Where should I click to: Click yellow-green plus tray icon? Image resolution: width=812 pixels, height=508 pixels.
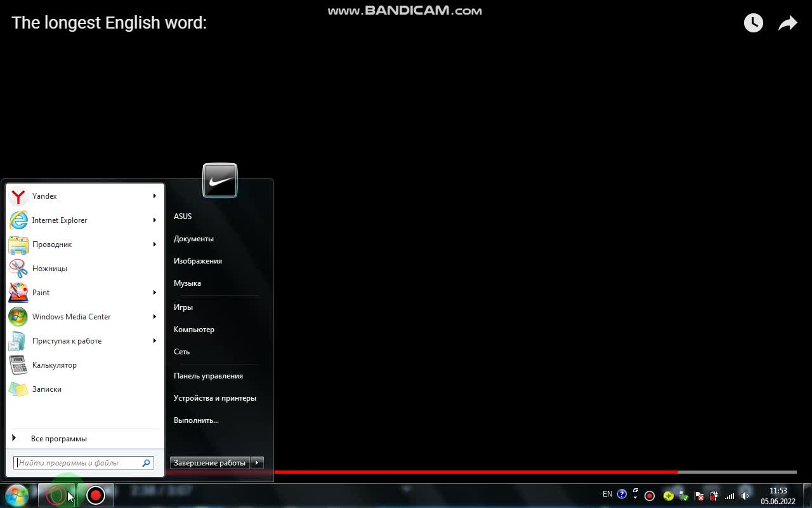[x=668, y=496]
